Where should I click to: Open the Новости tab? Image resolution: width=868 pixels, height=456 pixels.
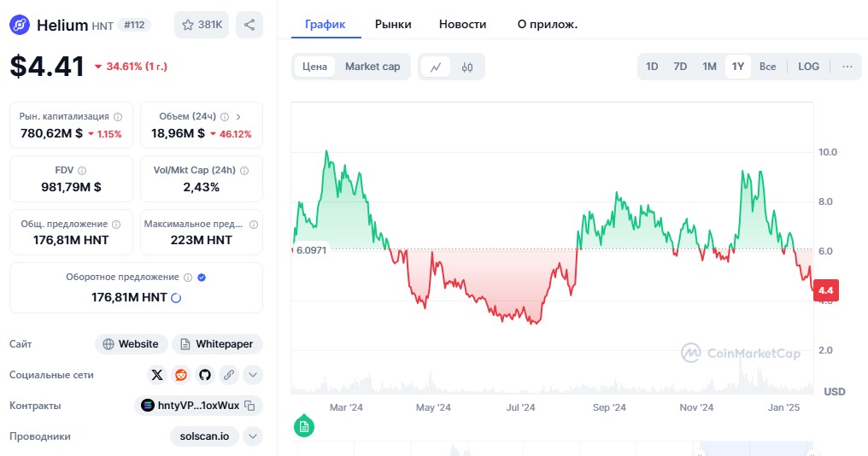[x=462, y=24]
